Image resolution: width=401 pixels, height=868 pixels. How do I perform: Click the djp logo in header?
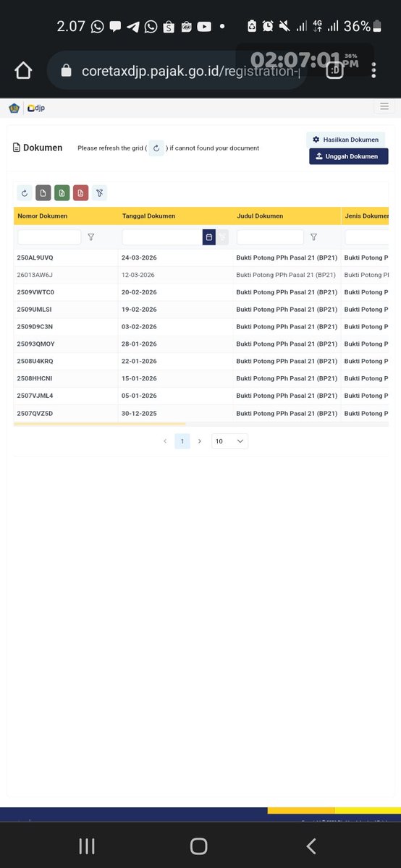[36, 108]
